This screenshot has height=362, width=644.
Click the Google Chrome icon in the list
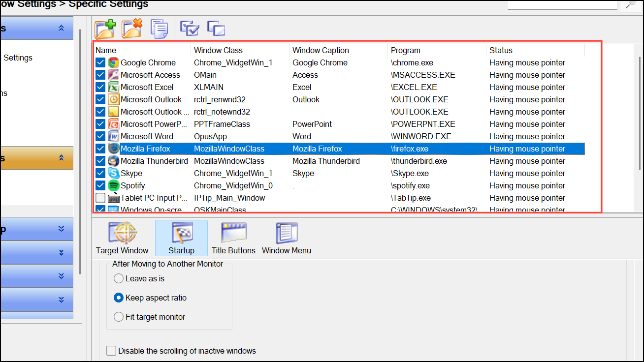113,62
